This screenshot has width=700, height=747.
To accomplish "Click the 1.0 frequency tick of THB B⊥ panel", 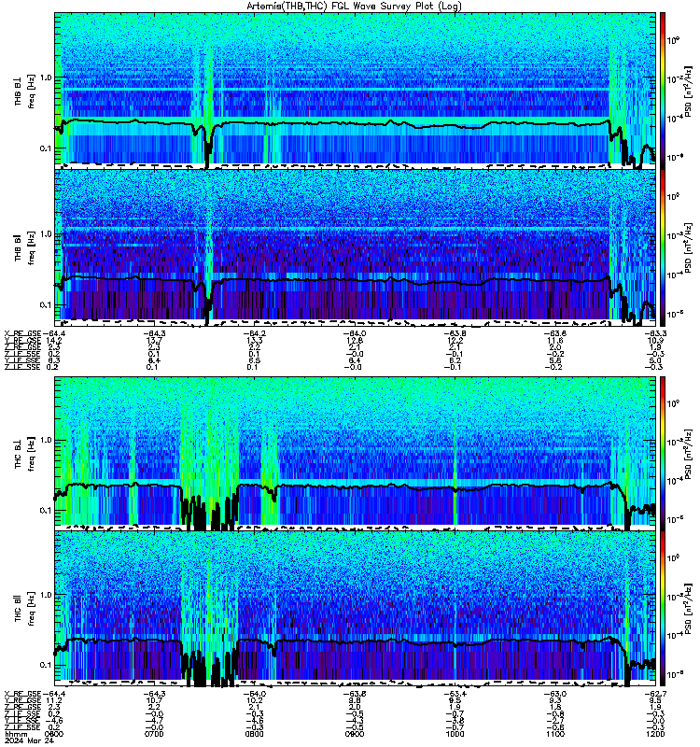I will point(46,78).
